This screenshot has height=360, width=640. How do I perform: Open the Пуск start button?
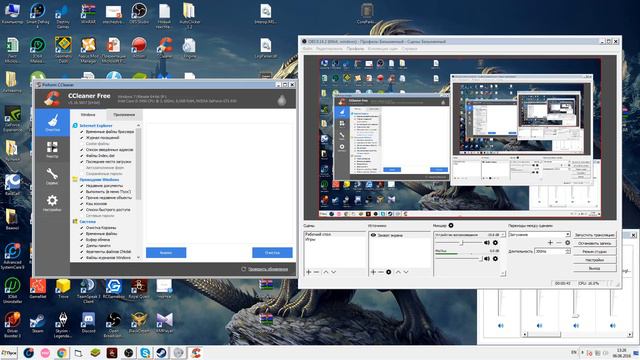coord(9,353)
